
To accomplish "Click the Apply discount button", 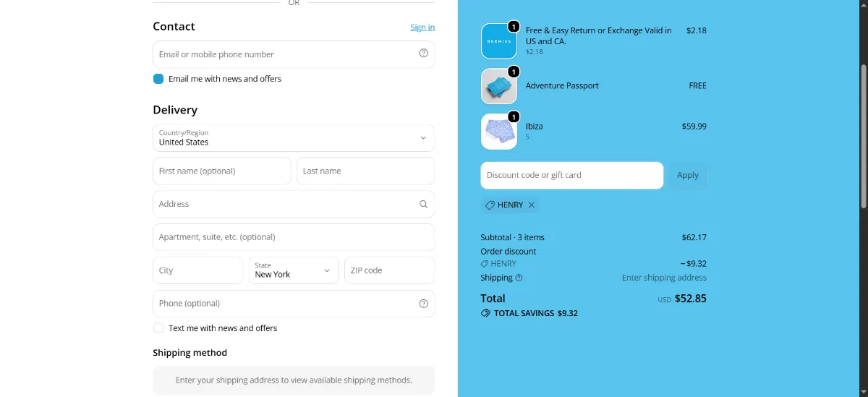I will pos(688,175).
